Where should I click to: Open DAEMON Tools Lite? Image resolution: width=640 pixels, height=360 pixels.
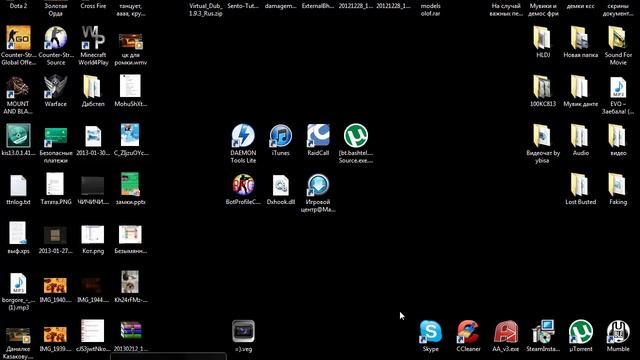tap(243, 136)
